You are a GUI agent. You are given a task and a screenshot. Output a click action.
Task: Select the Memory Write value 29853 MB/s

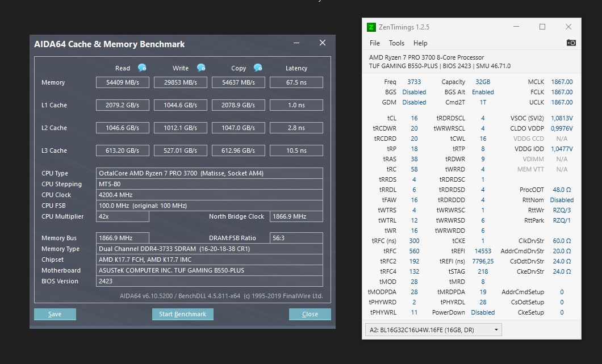pos(181,82)
